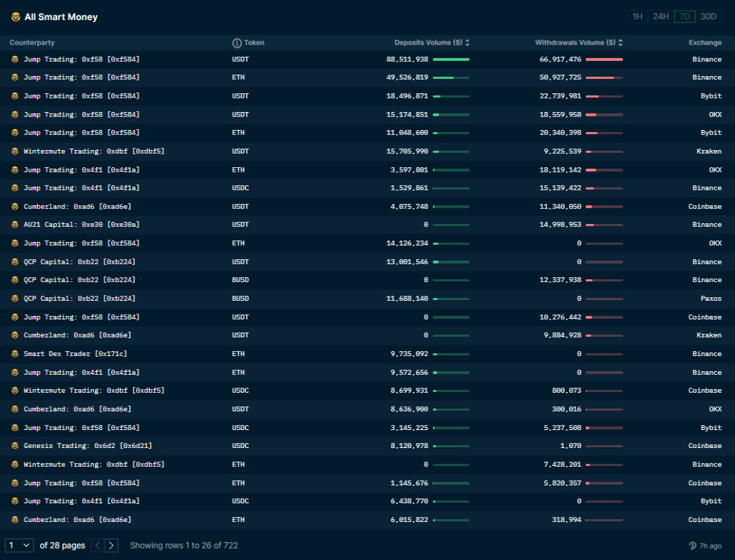
Task: Open the page number dropdown
Action: point(19,546)
